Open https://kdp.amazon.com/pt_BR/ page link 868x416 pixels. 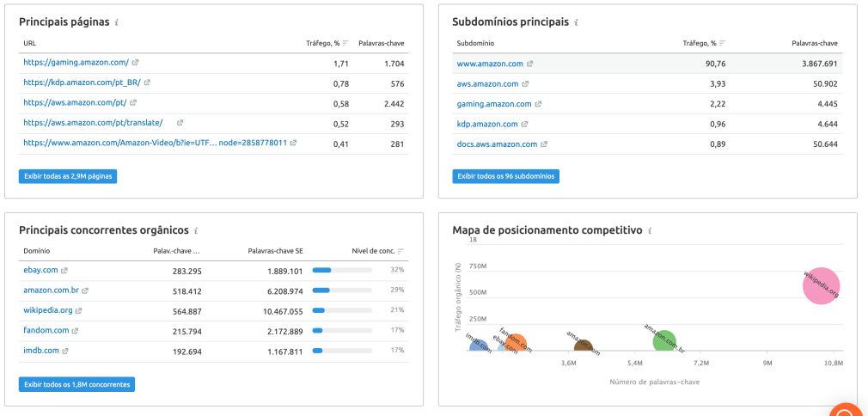tap(82, 83)
